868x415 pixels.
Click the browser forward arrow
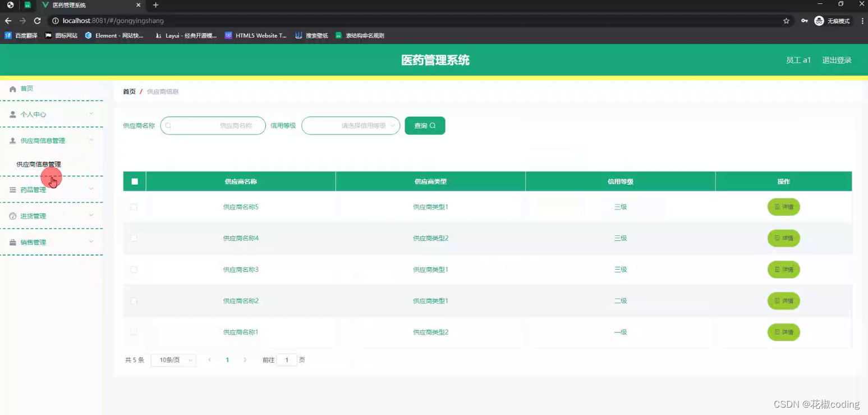[x=23, y=21]
